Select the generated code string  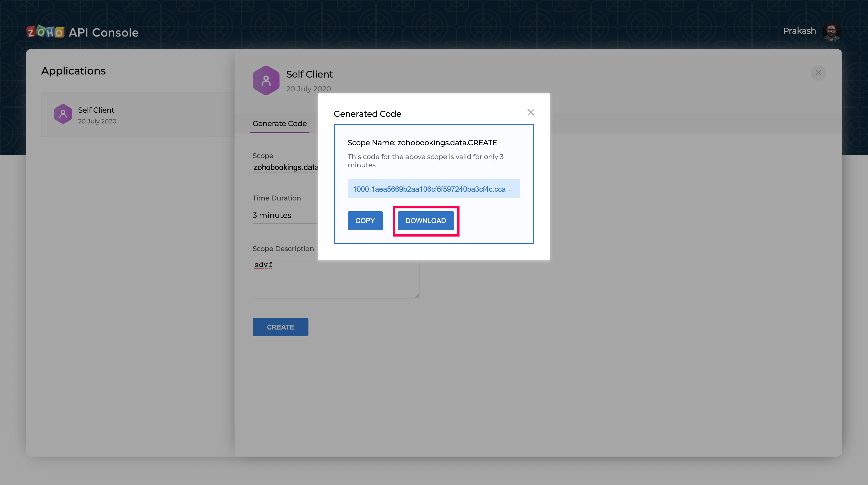click(433, 189)
